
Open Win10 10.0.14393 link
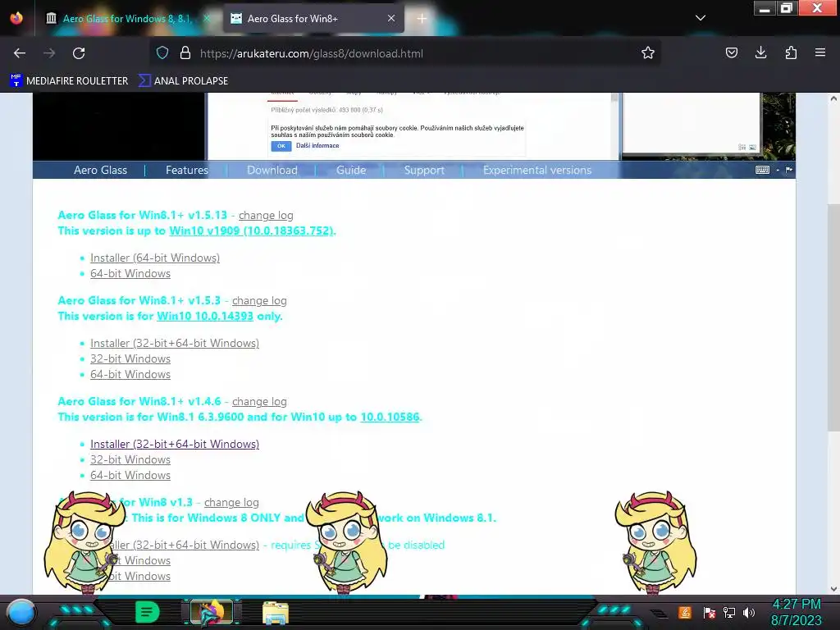tap(204, 316)
